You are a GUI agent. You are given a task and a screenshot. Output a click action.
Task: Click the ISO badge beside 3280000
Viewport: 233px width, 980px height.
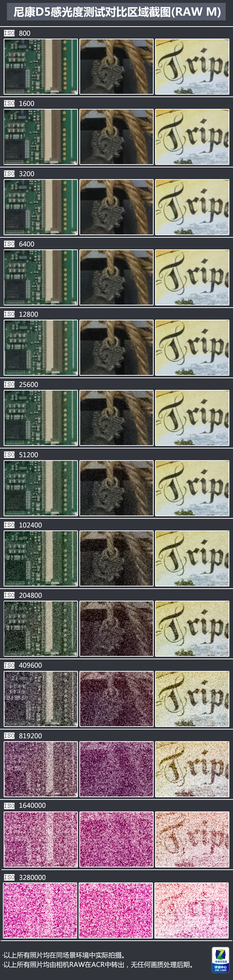pyautogui.click(x=9, y=877)
